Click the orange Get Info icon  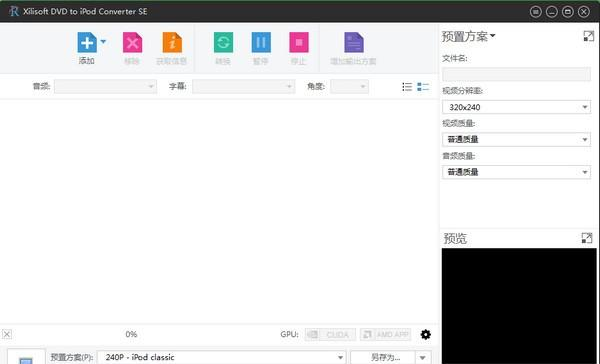coord(172,42)
